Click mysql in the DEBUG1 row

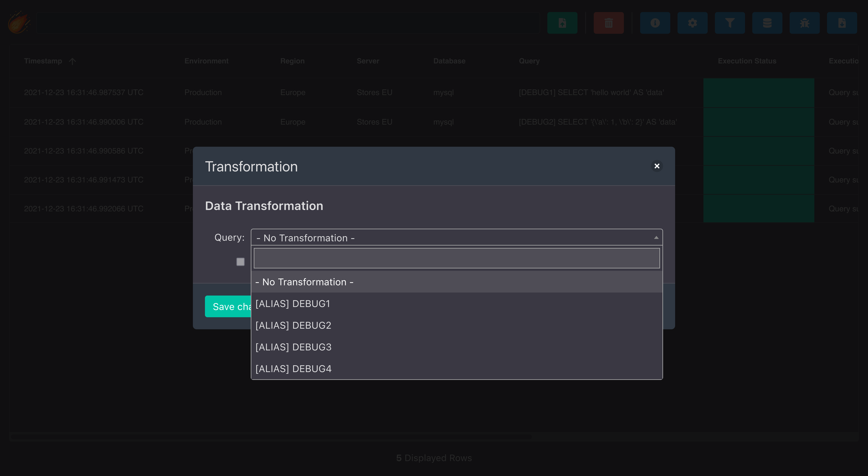[443, 92]
